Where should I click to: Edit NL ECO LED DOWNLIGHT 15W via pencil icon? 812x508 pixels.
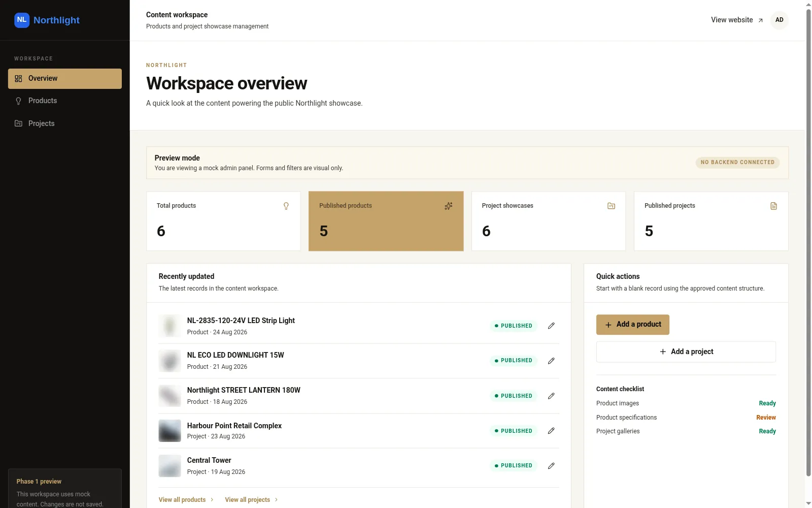click(551, 361)
